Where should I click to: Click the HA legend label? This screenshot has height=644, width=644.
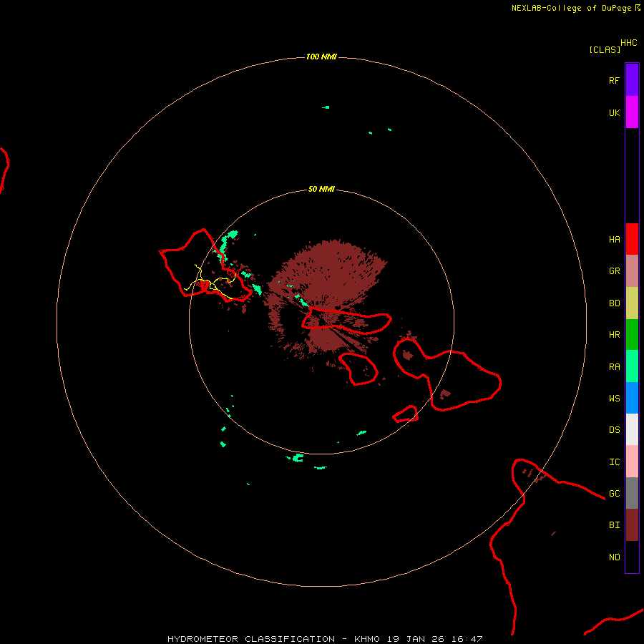click(x=614, y=239)
